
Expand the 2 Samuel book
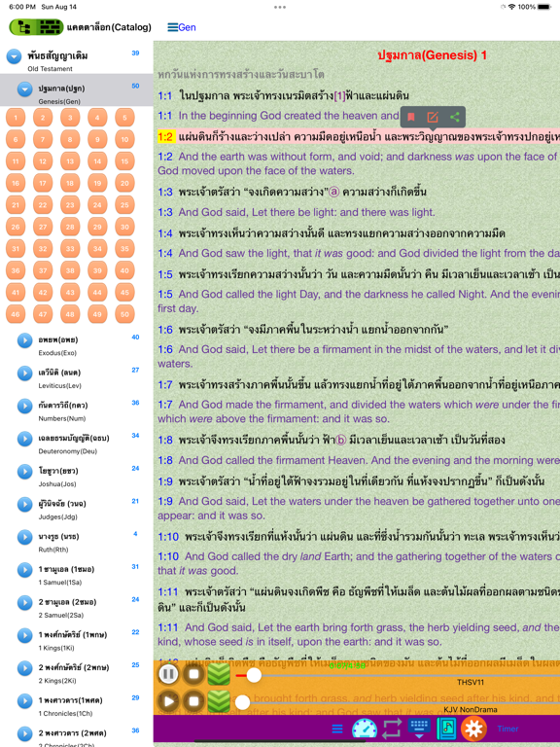(x=24, y=603)
